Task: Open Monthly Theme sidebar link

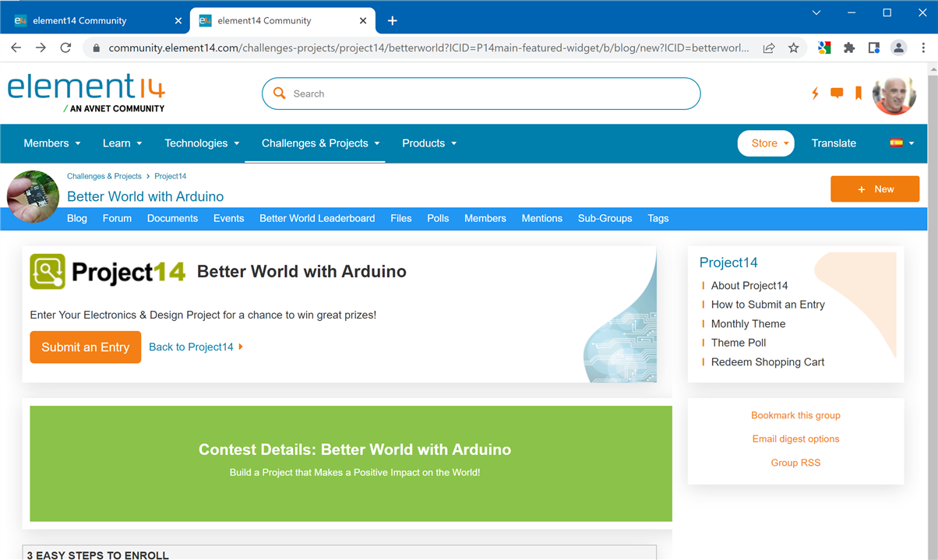Action: click(748, 324)
